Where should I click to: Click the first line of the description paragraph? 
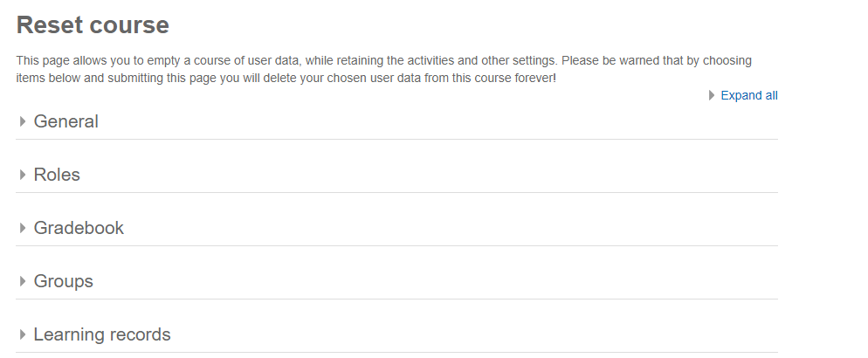click(x=384, y=61)
